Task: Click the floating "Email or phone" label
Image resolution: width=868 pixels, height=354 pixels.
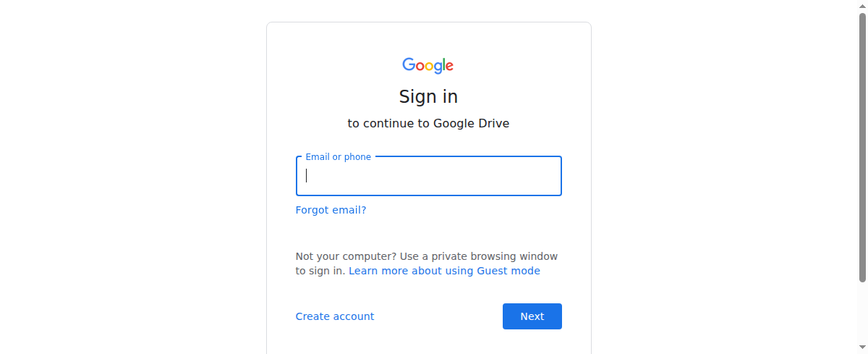Action: point(338,157)
